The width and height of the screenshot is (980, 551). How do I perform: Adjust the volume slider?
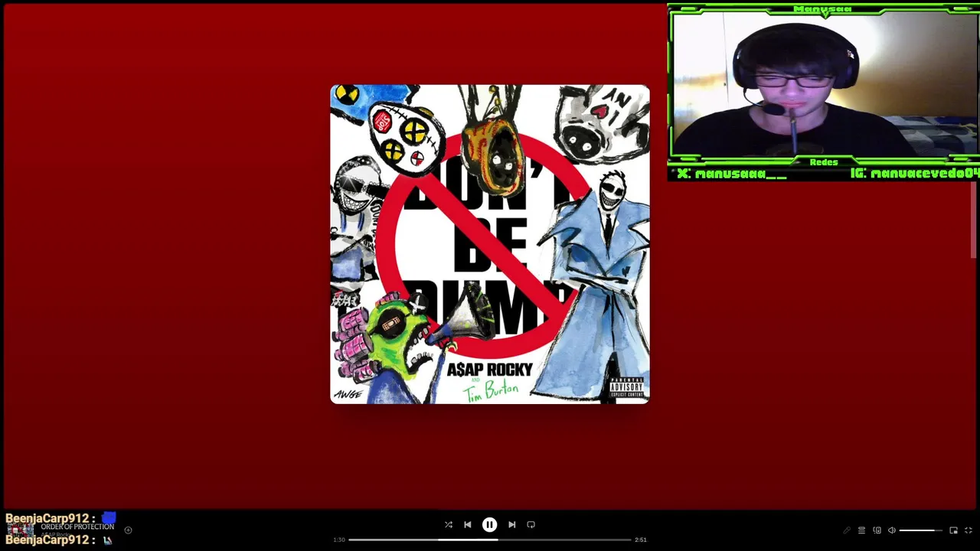(x=921, y=530)
